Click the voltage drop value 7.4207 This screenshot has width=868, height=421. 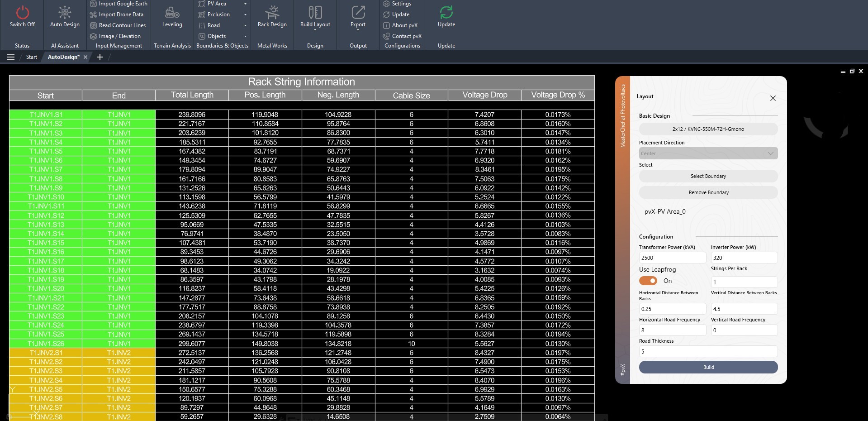(x=484, y=115)
